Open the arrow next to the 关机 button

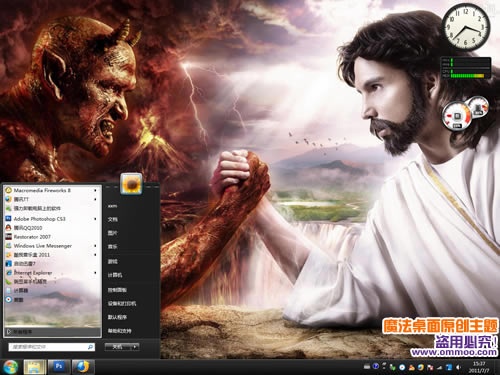tap(135, 347)
